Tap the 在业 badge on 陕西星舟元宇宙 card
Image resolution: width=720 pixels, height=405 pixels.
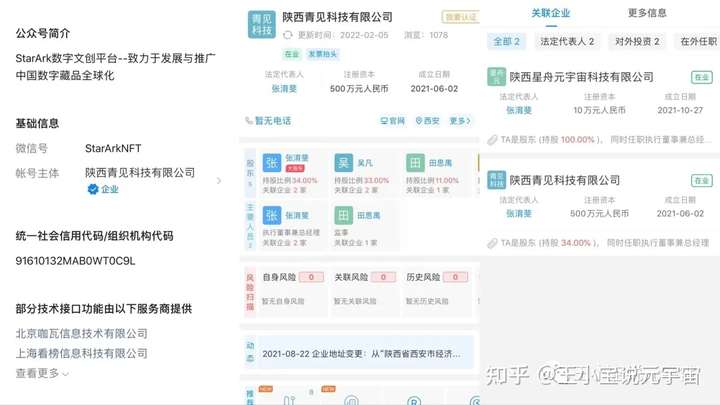(702, 77)
